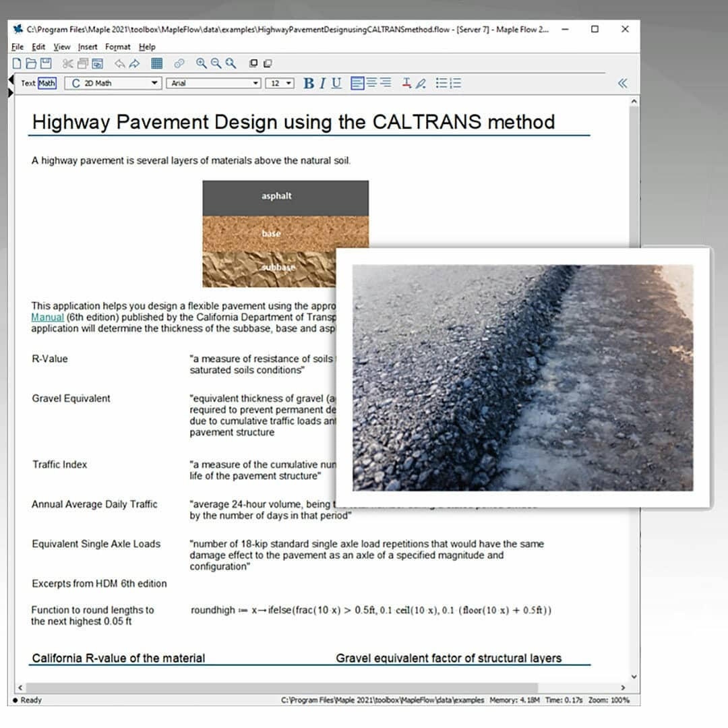Click 'Excerpts from HDM 6th edition' text
This screenshot has width=728, height=728.
99,584
